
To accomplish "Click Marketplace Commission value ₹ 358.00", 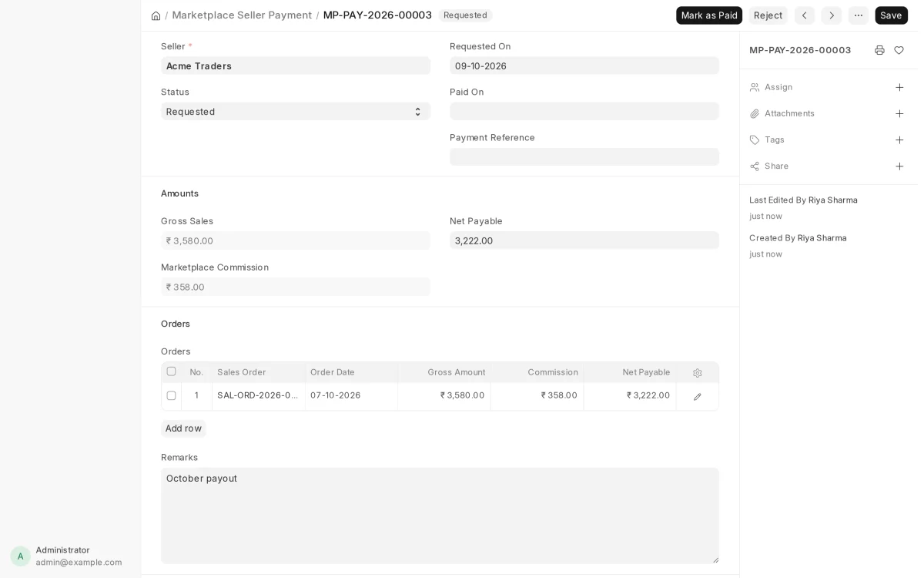I will [296, 287].
